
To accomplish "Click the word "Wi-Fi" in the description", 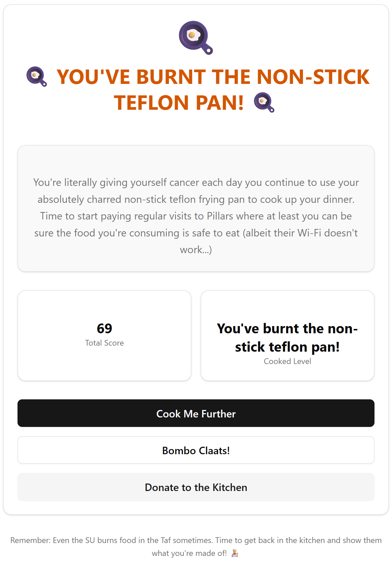I will tap(309, 233).
